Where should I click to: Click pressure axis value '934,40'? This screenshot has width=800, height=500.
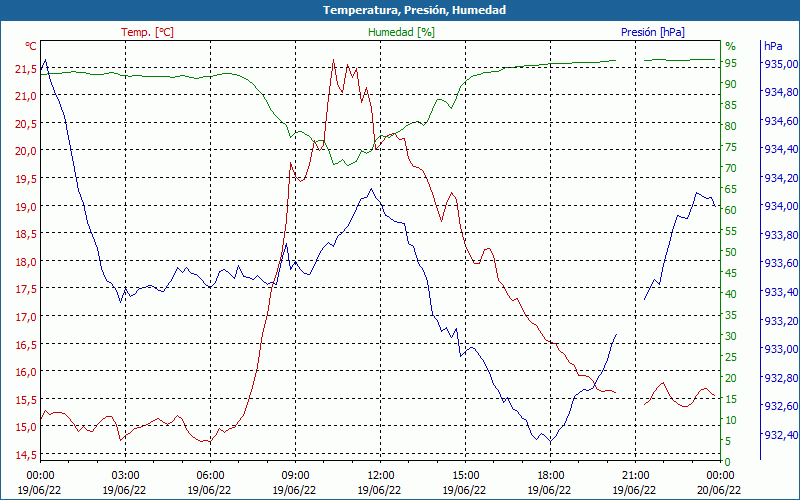[x=779, y=149]
